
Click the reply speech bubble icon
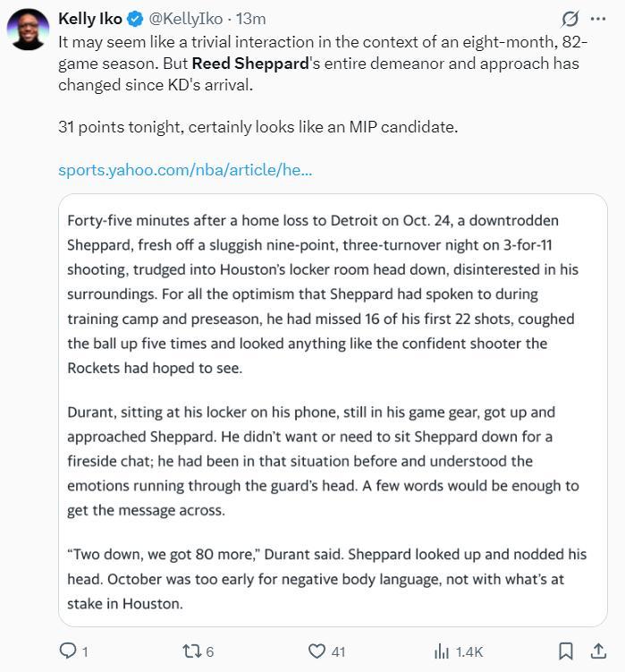pos(68,651)
